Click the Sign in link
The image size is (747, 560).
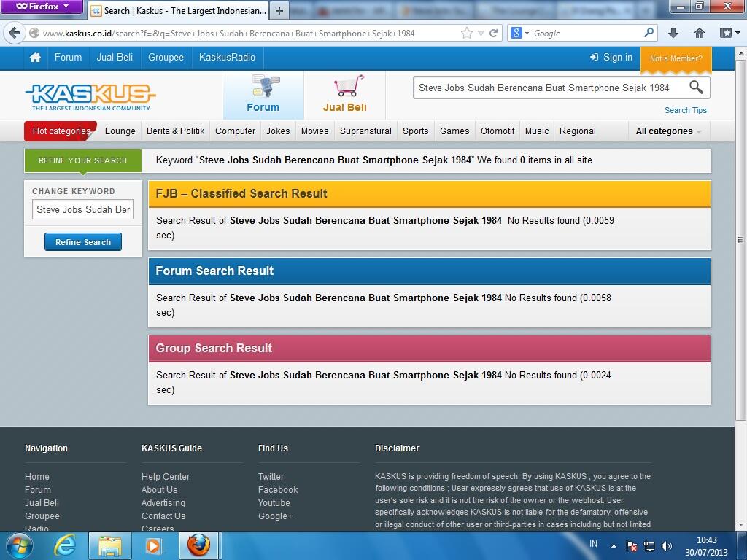611,57
